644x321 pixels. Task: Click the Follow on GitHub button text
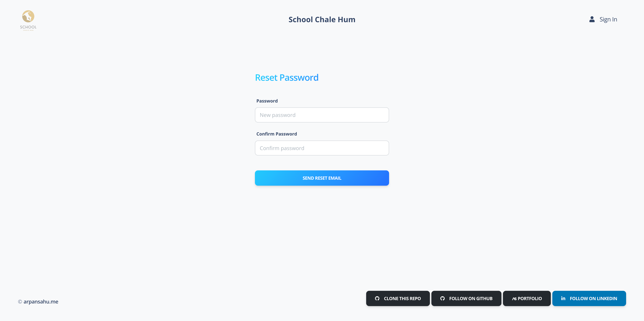471,298
